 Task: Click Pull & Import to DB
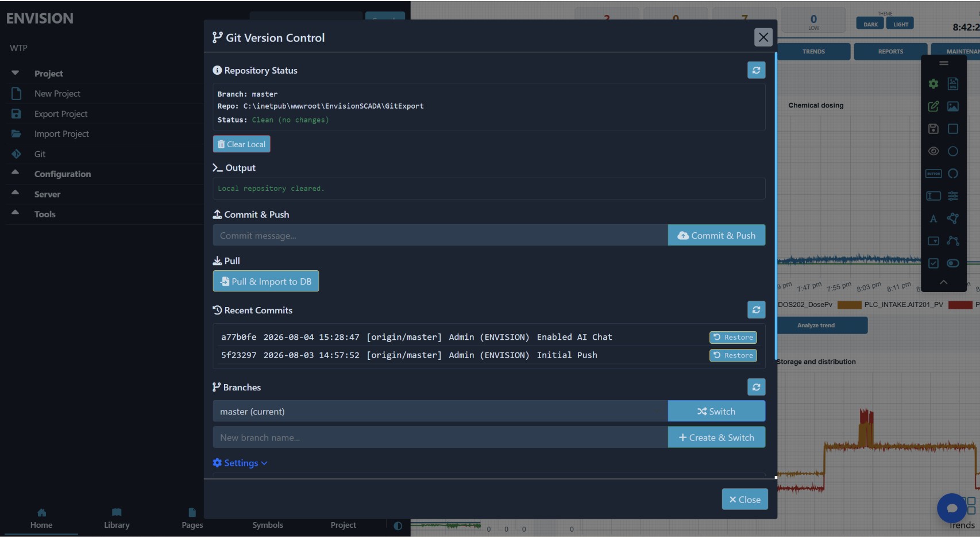266,281
